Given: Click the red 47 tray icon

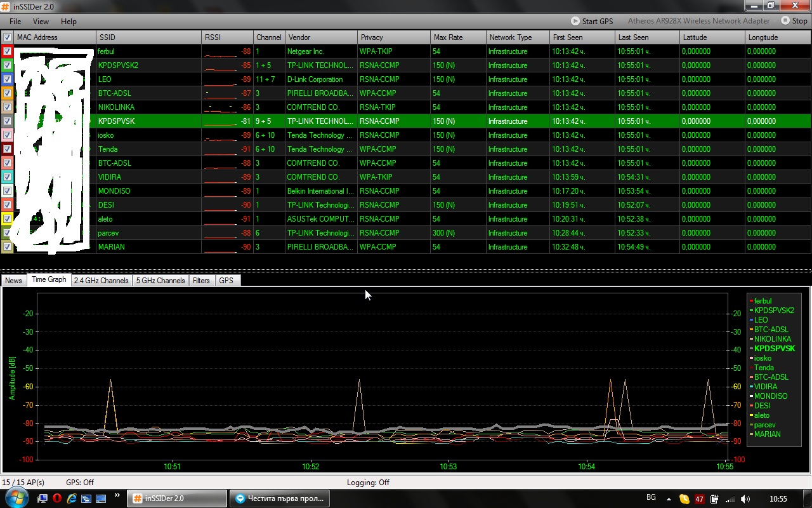Looking at the screenshot, I should coord(700,499).
